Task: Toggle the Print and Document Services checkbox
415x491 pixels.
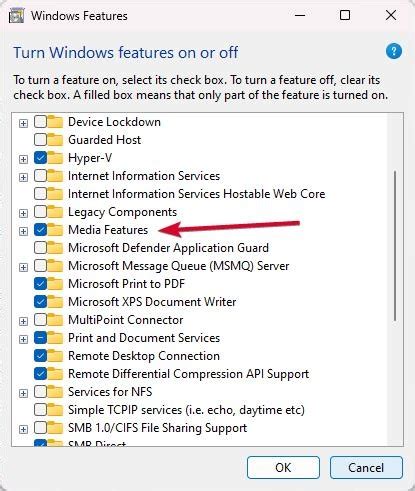Action: (x=40, y=338)
